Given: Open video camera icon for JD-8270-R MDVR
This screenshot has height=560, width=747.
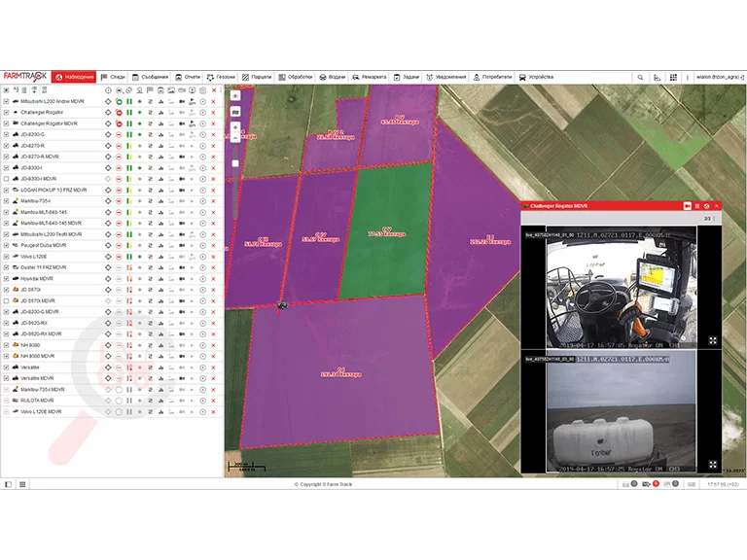Looking at the screenshot, I should click(182, 157).
